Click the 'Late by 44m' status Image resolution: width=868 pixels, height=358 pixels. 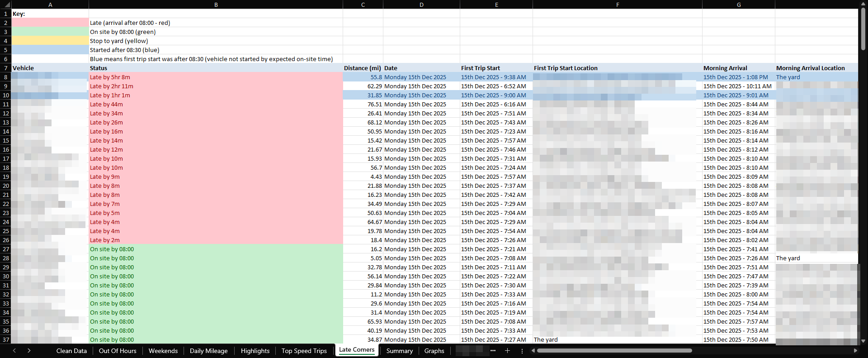(216, 104)
